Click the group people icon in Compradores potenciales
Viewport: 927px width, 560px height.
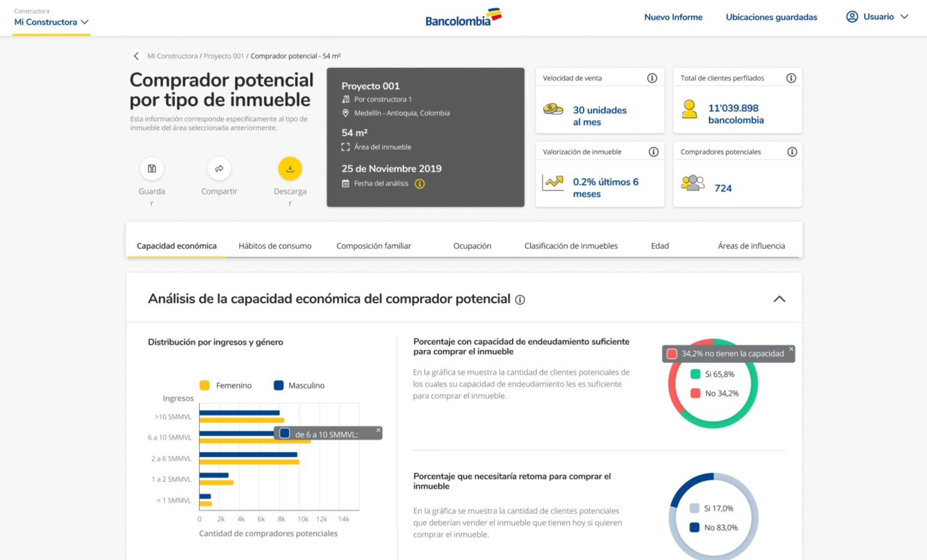[693, 183]
